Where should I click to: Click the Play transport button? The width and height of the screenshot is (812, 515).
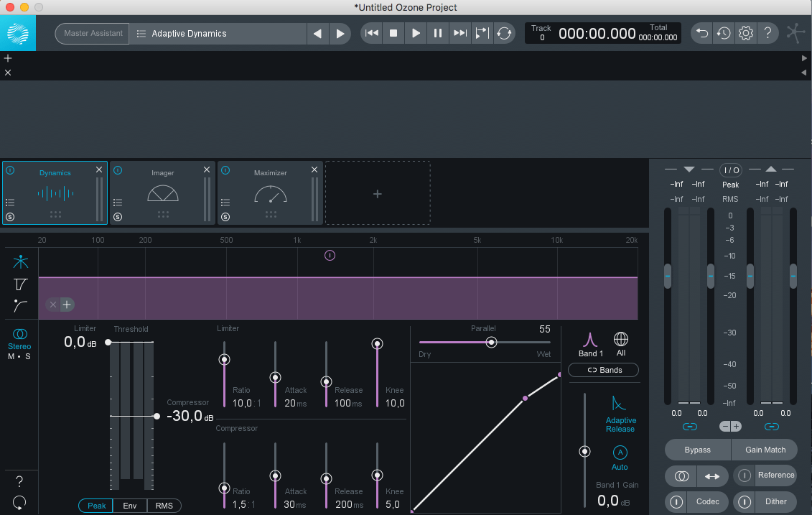pos(416,33)
